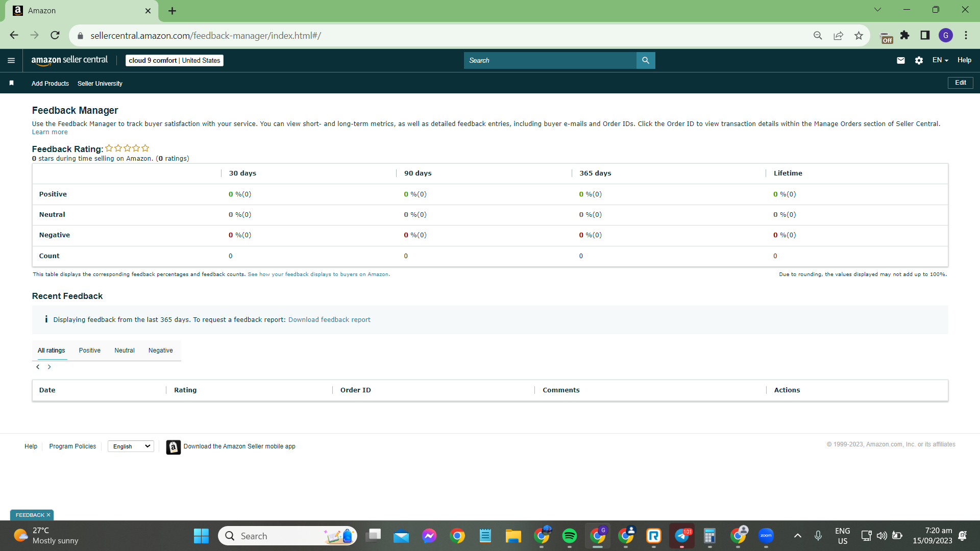Open buyer messages envelope icon
The width and height of the screenshot is (980, 551).
901,60
